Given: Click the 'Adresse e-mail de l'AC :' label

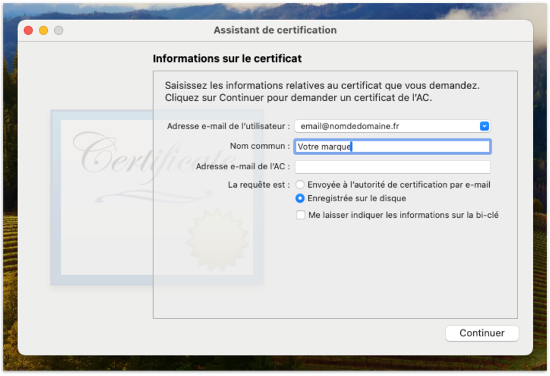Looking at the screenshot, I should coord(243,167).
